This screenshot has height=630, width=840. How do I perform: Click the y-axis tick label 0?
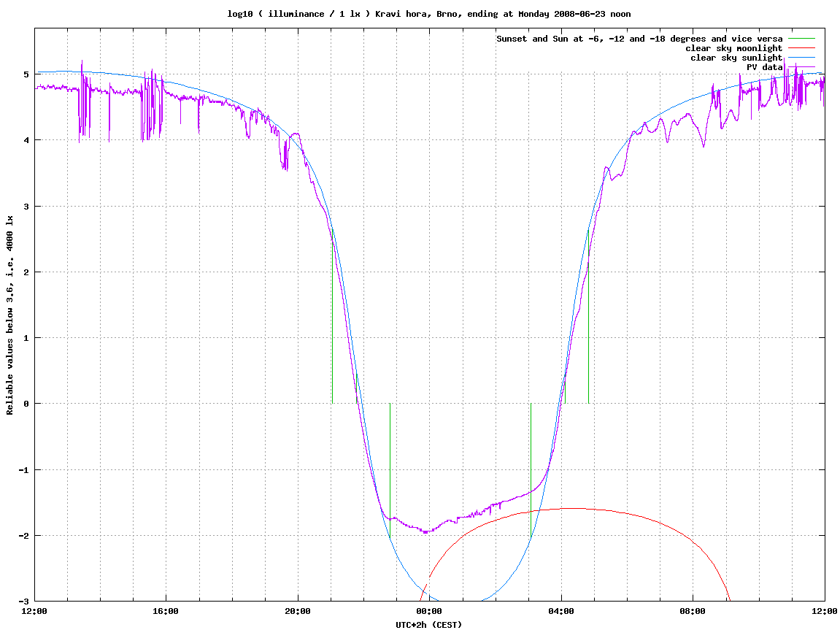[26, 404]
